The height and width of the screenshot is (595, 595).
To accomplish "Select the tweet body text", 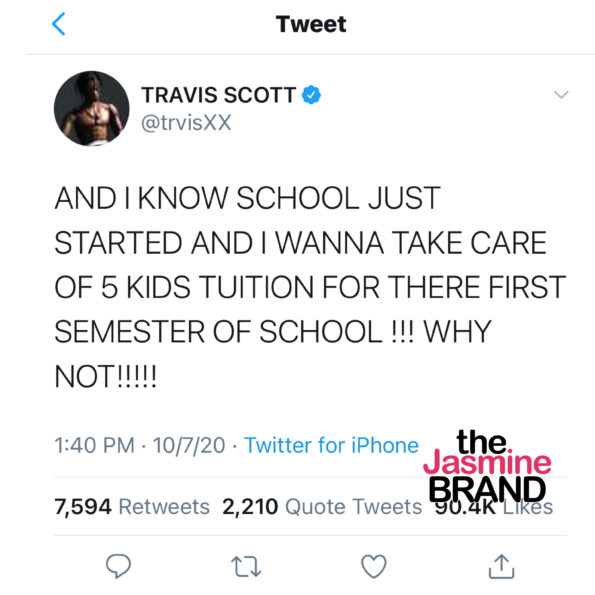I will 310,287.
